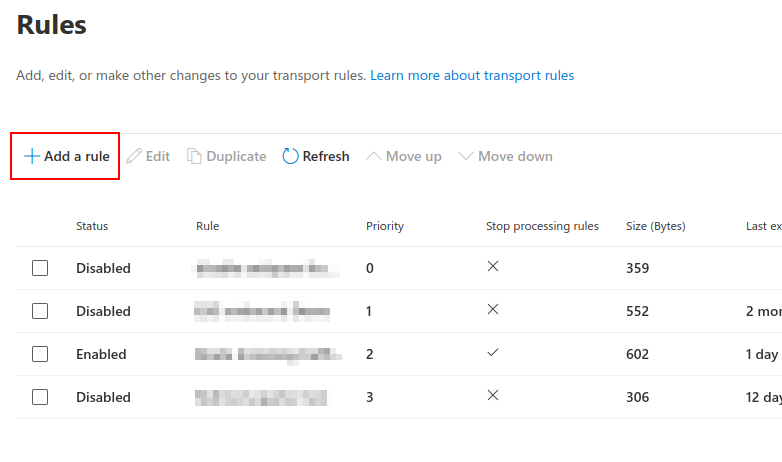This screenshot has height=462, width=782.
Task: Open Learn more about transport rules link
Action: point(472,75)
